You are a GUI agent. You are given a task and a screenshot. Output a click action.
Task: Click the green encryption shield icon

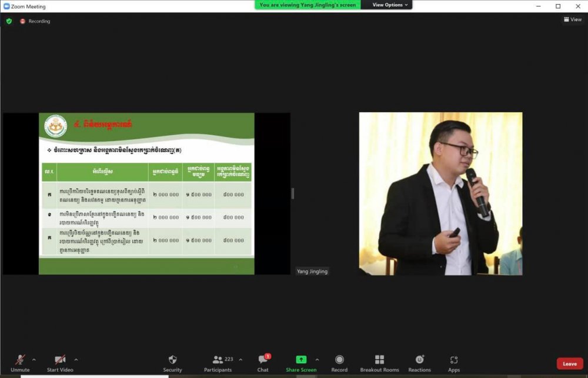(x=9, y=21)
